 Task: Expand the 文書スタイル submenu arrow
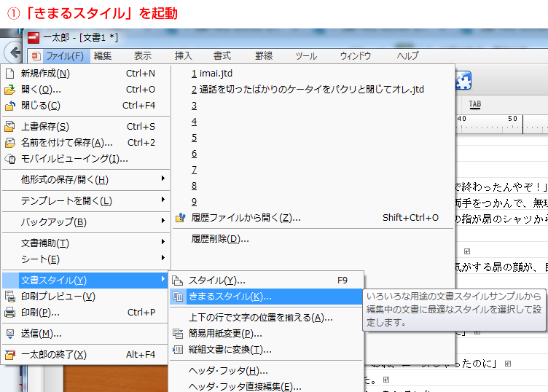click(163, 279)
